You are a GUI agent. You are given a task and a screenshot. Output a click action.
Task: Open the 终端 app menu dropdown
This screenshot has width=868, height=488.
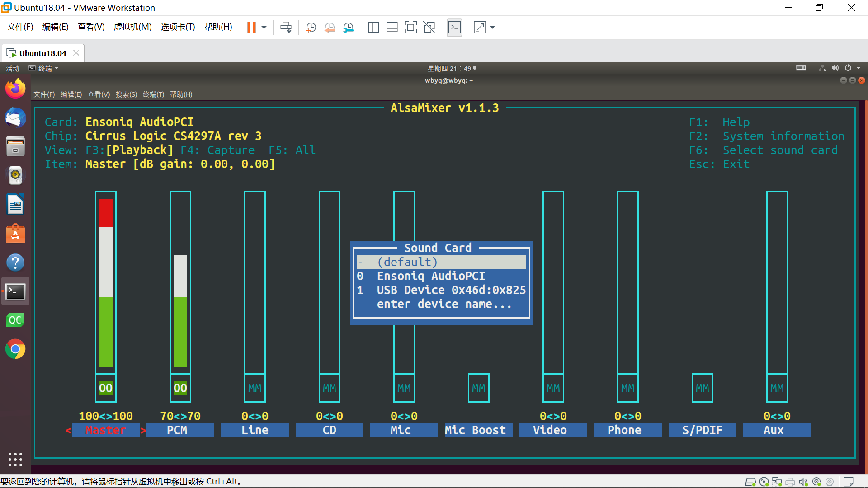point(44,68)
